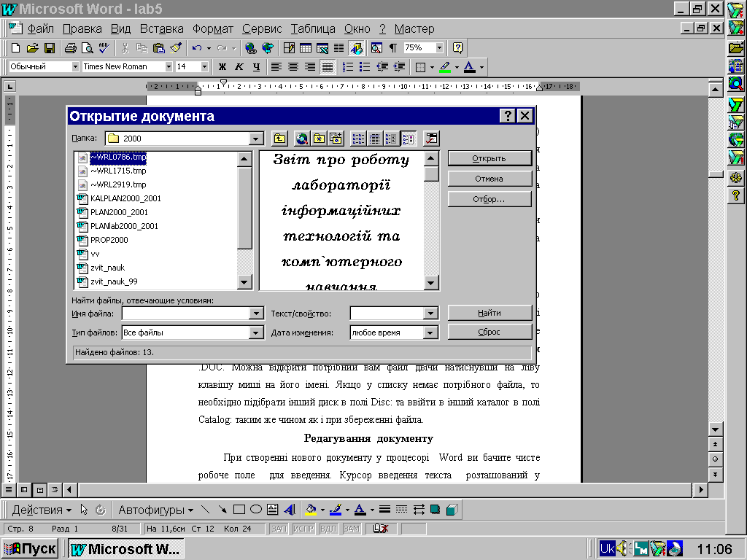Toggle Underline (Ч) formatting
The image size is (747, 560).
coord(256,66)
